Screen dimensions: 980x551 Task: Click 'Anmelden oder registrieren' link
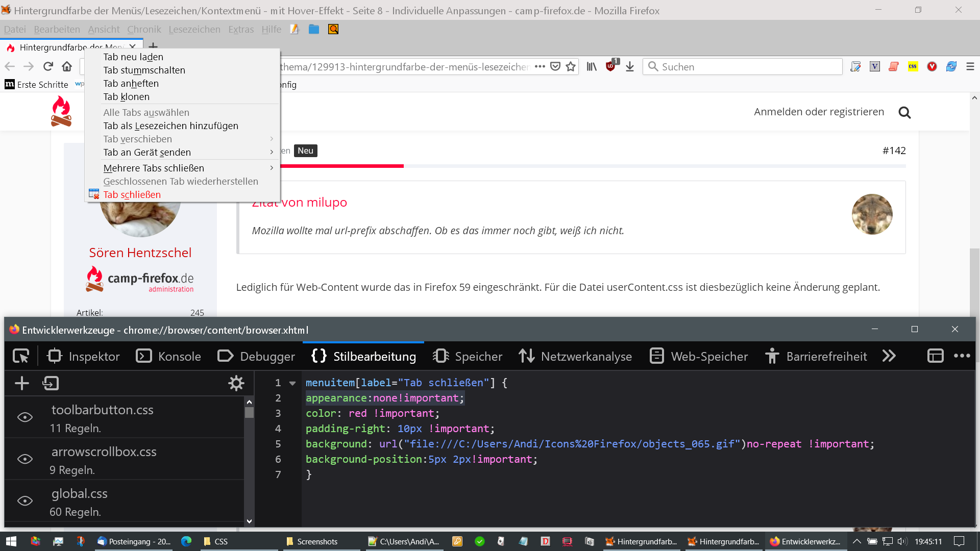pyautogui.click(x=819, y=112)
